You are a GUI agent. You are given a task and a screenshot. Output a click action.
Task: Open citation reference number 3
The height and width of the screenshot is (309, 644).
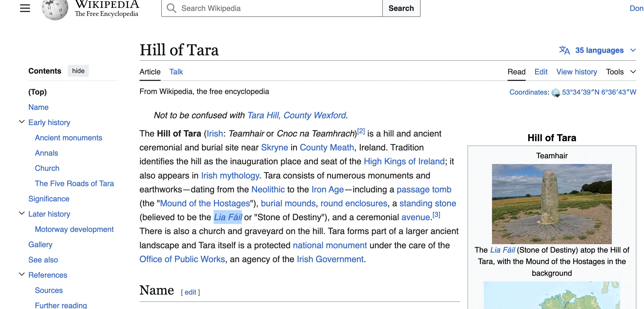436,215
